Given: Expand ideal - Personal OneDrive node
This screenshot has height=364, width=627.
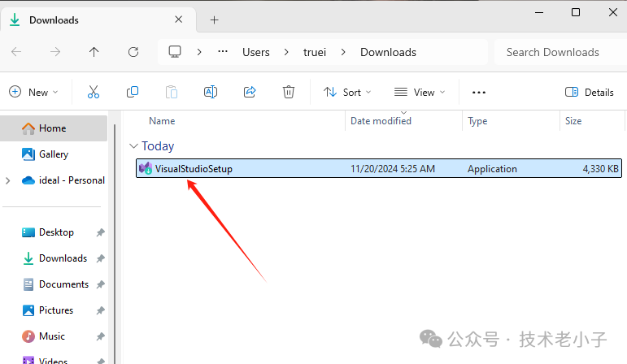Looking at the screenshot, I should (7, 180).
